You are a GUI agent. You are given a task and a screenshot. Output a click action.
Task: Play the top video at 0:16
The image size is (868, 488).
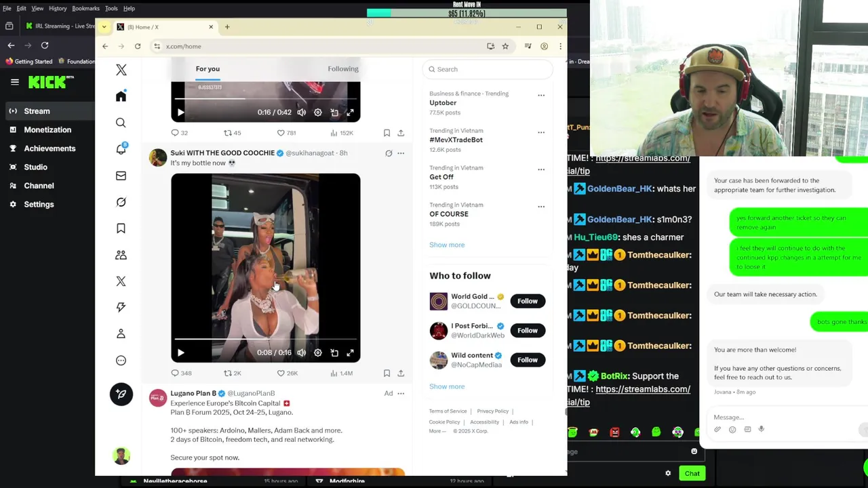180,113
